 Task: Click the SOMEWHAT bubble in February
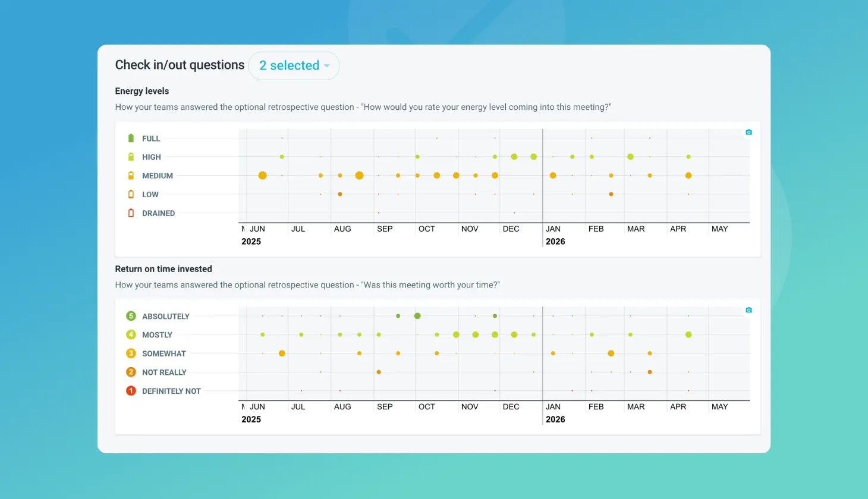(x=611, y=353)
